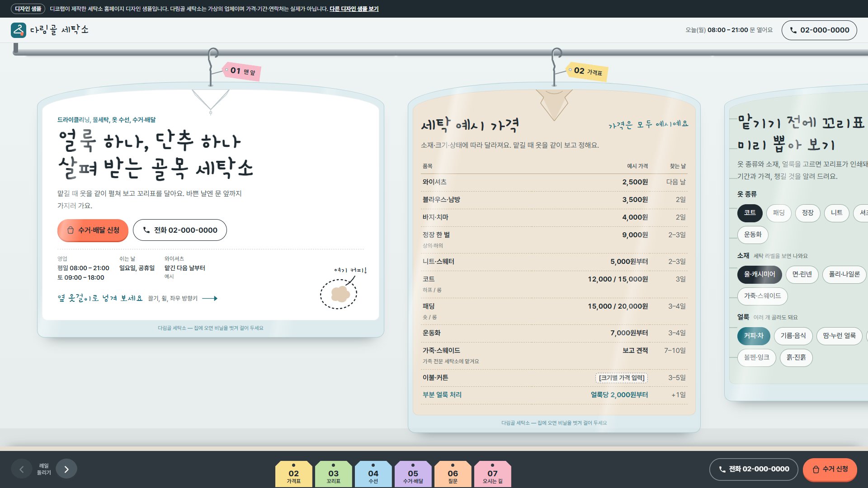The width and height of the screenshot is (868, 488).
Task: Toggle 기름·음식 stain chip
Action: pos(793,336)
